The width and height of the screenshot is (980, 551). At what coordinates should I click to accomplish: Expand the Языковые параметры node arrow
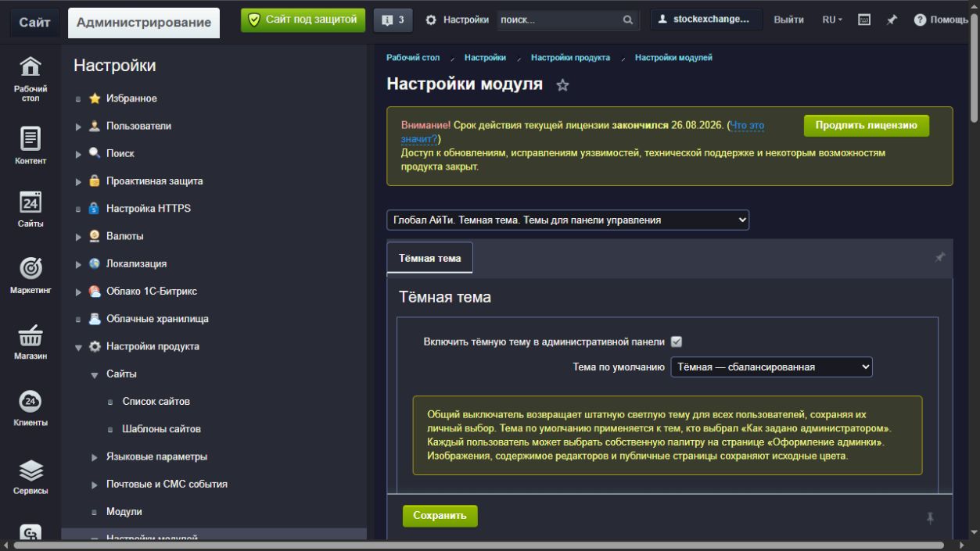coord(94,457)
